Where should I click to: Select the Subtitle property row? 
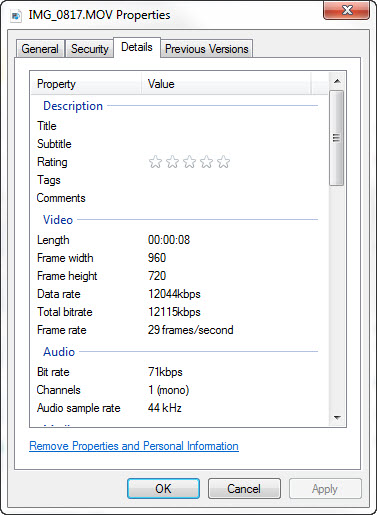click(x=178, y=144)
